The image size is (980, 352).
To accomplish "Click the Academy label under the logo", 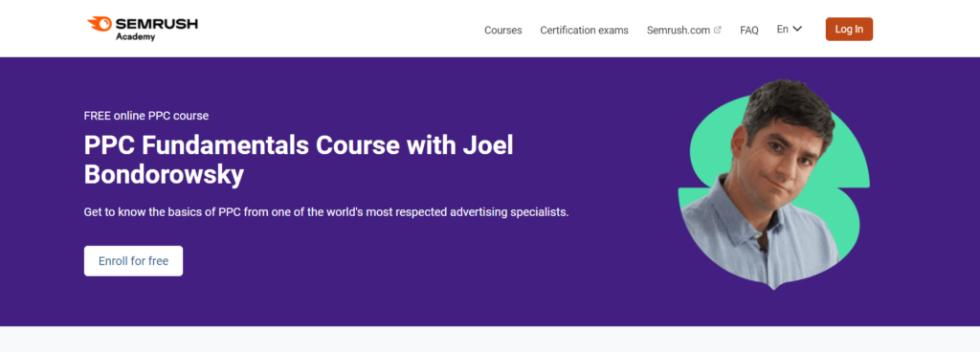I will tap(135, 36).
